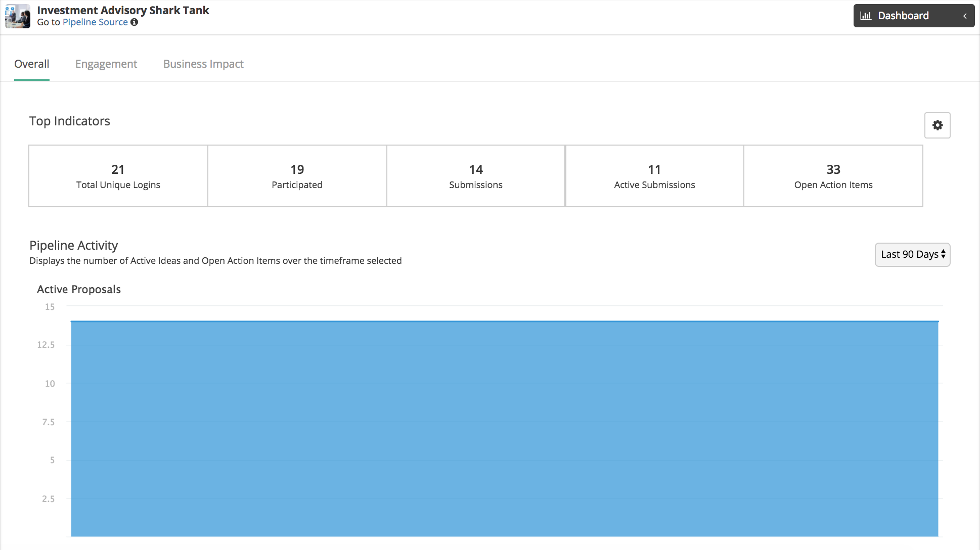
Task: Click the Active Proposals chart title
Action: click(x=79, y=289)
